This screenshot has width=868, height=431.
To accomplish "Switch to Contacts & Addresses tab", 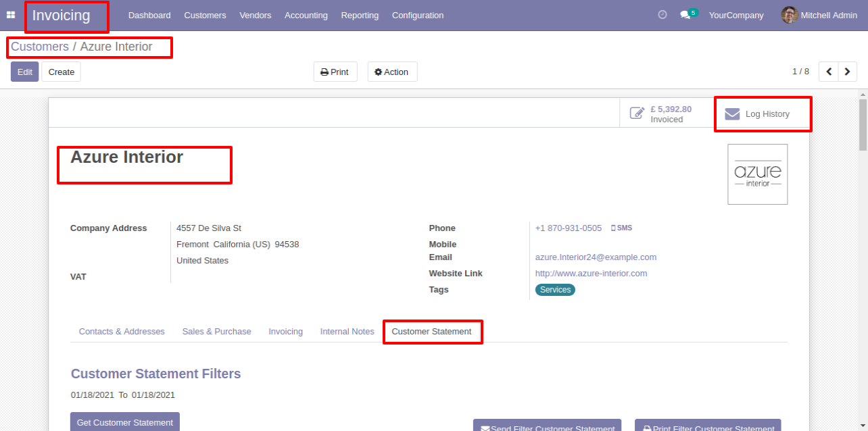I will 122,332.
